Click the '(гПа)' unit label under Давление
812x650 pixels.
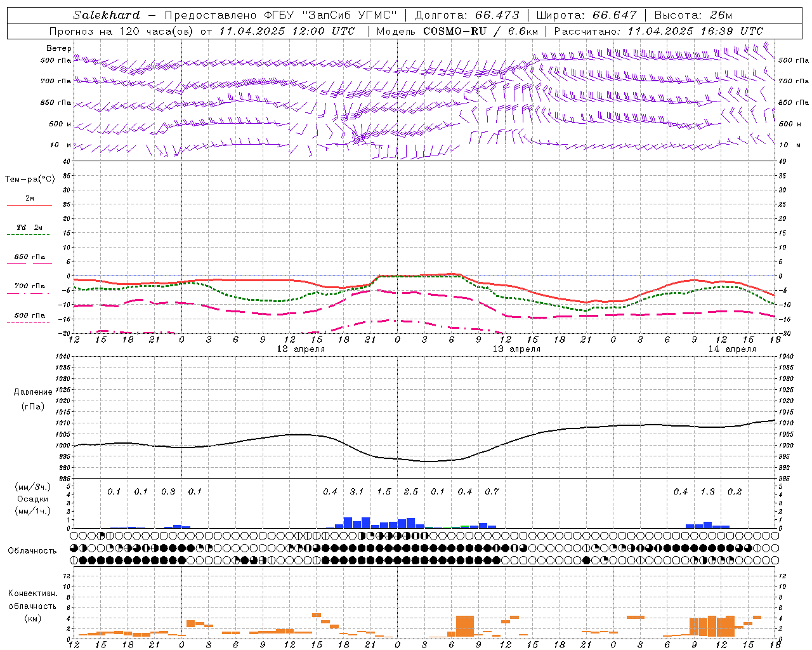click(x=33, y=407)
